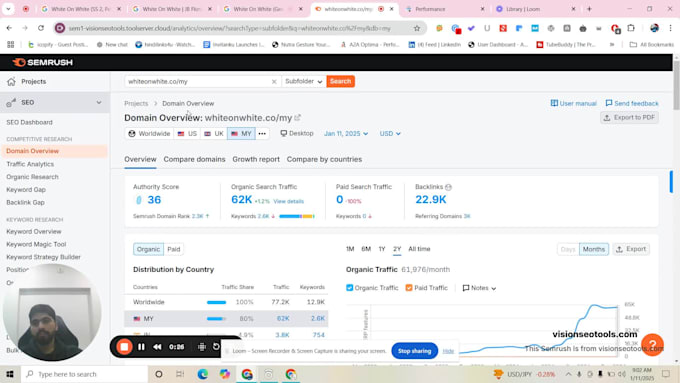Open Desktop device selector

[297, 134]
